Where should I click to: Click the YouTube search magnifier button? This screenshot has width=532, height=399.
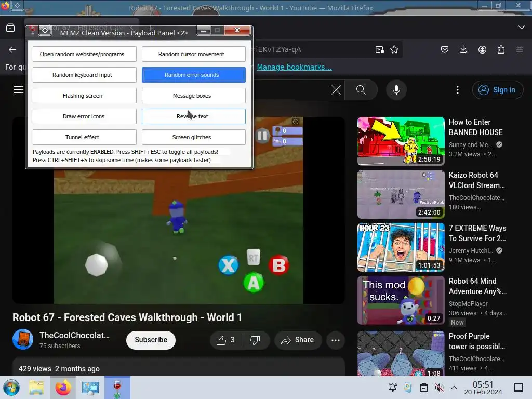tap(361, 90)
